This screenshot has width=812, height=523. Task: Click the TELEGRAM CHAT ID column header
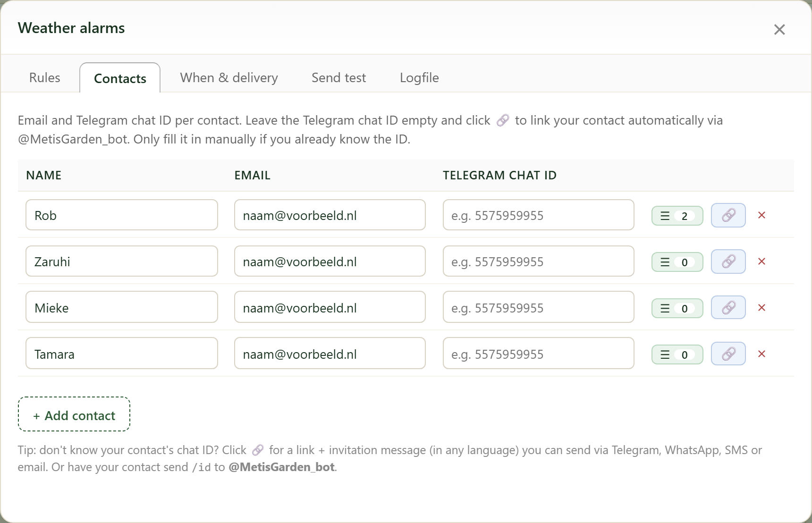coord(499,175)
